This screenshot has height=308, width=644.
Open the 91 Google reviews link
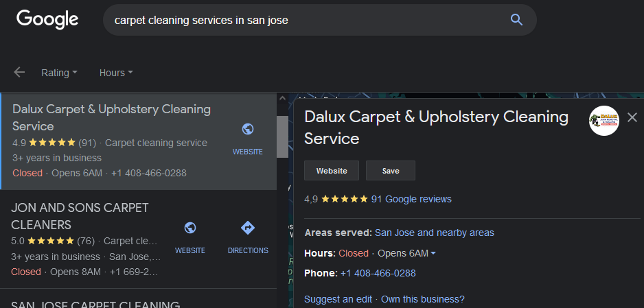tap(411, 200)
